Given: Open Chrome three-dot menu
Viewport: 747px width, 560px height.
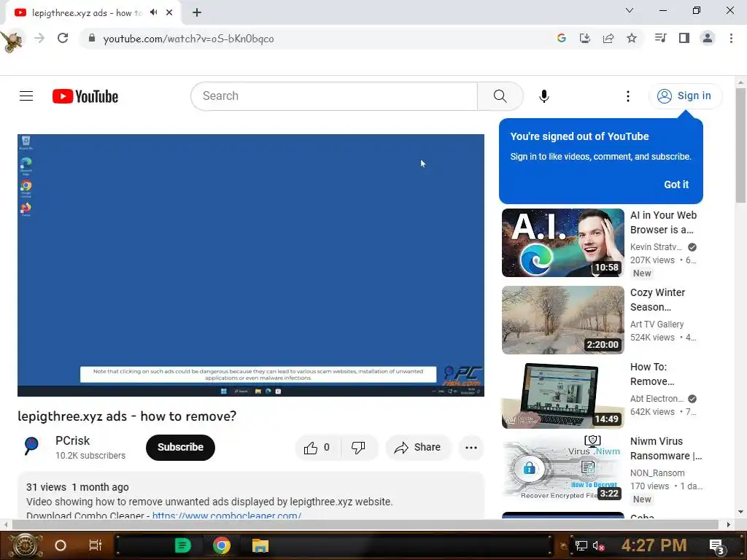Looking at the screenshot, I should coord(731,38).
